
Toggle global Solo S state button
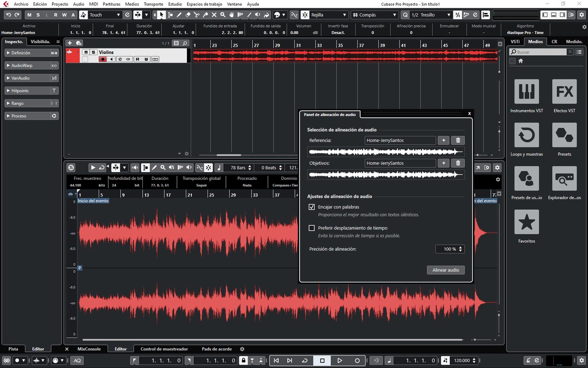click(x=39, y=15)
